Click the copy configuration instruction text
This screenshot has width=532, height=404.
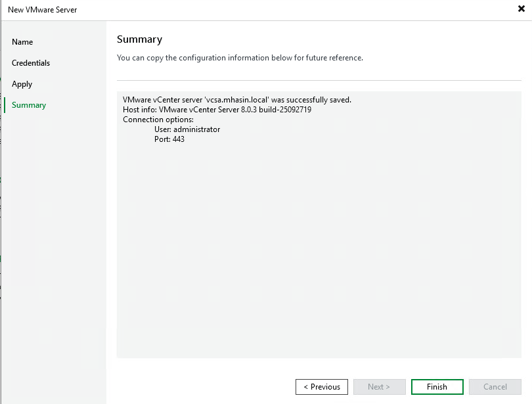tap(238, 58)
